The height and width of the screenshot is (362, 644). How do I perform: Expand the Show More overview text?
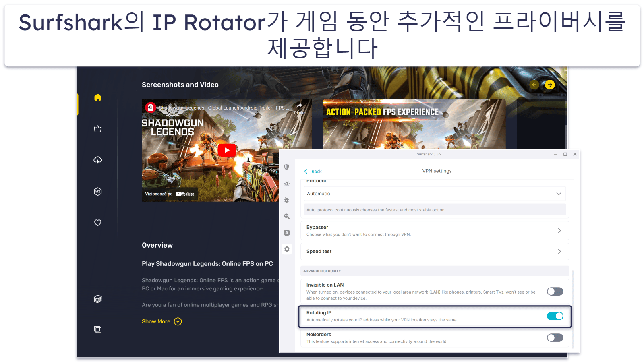[x=162, y=321]
